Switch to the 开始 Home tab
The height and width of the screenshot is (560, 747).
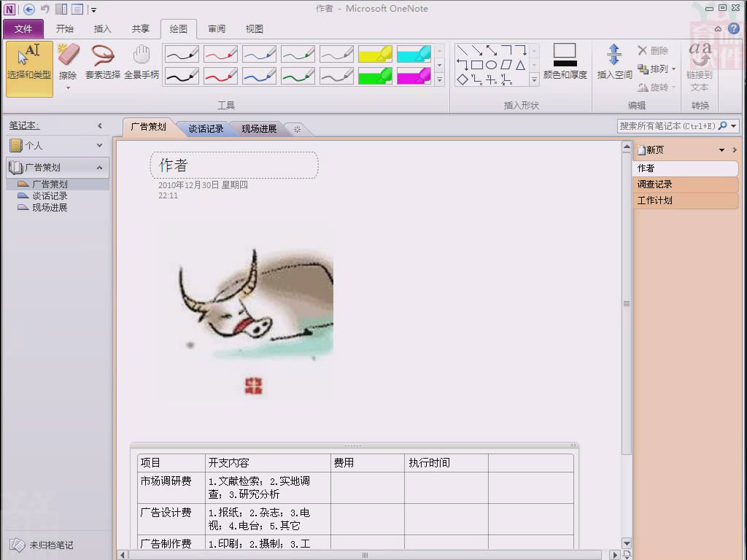(x=65, y=29)
